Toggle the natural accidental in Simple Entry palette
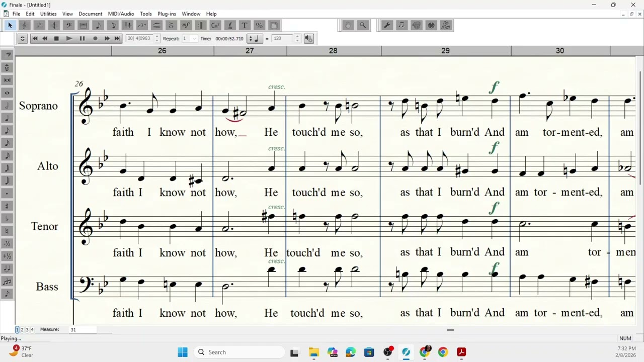 pyautogui.click(x=7, y=231)
